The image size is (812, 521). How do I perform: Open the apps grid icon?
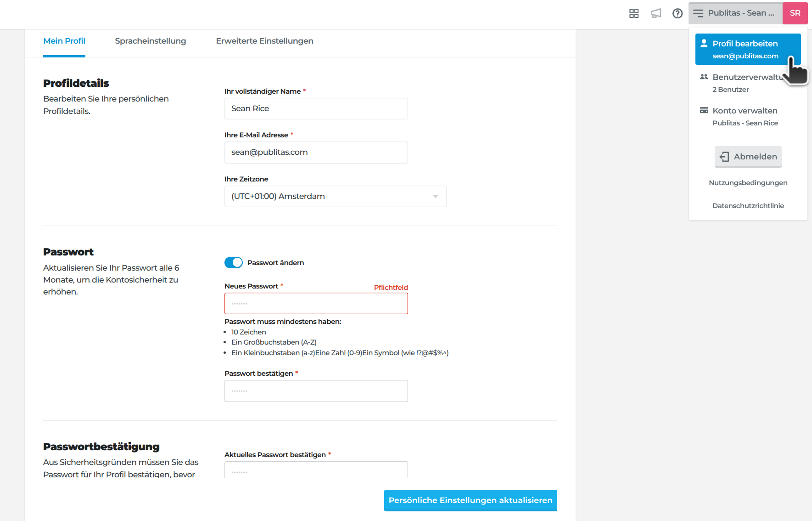pyautogui.click(x=634, y=13)
